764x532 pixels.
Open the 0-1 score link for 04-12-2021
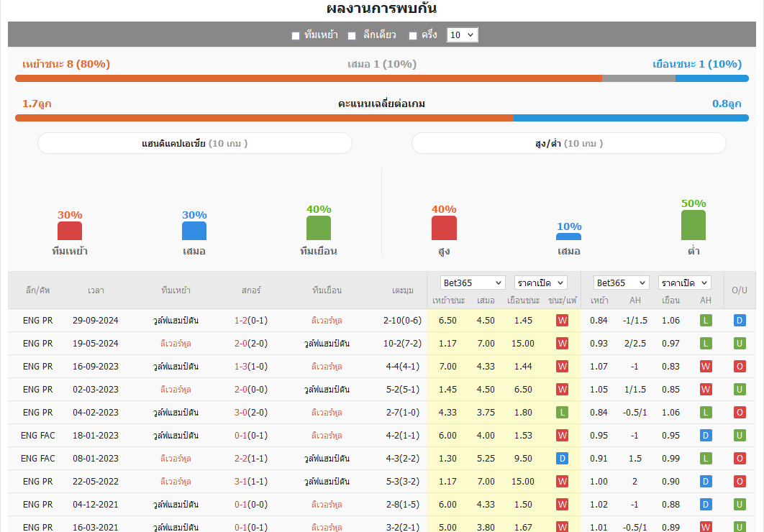click(241, 504)
